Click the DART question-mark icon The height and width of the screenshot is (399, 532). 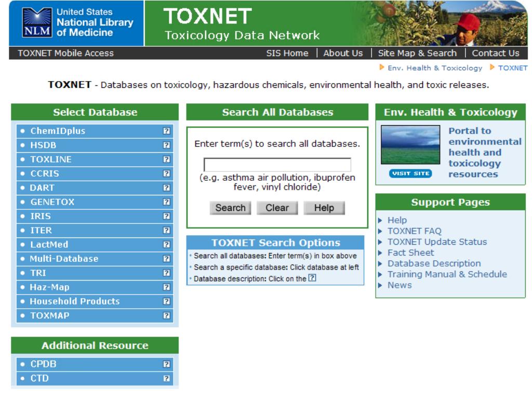tap(166, 188)
